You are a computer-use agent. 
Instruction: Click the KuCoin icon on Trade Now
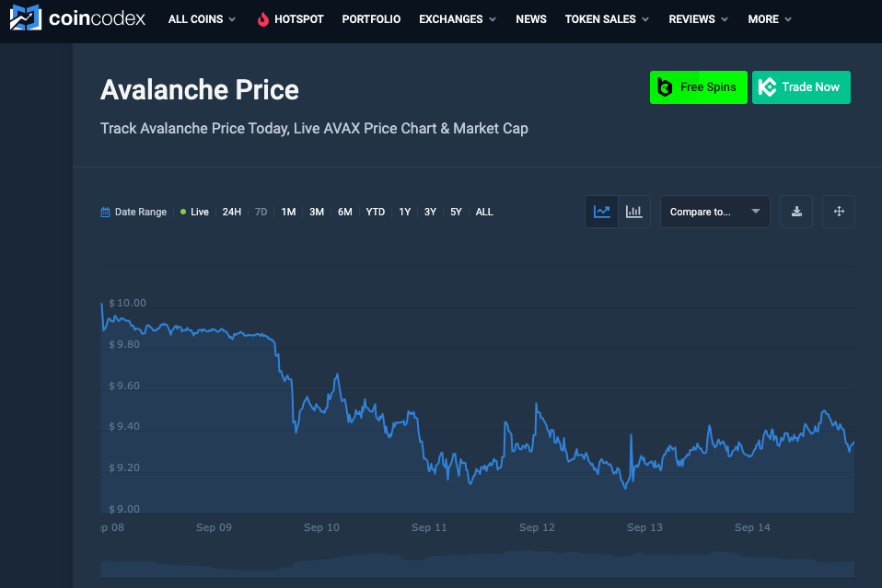pyautogui.click(x=767, y=87)
